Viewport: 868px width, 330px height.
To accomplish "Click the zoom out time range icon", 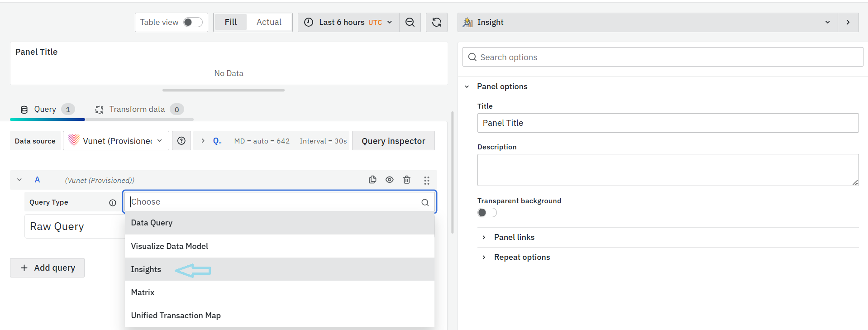I will 410,22.
